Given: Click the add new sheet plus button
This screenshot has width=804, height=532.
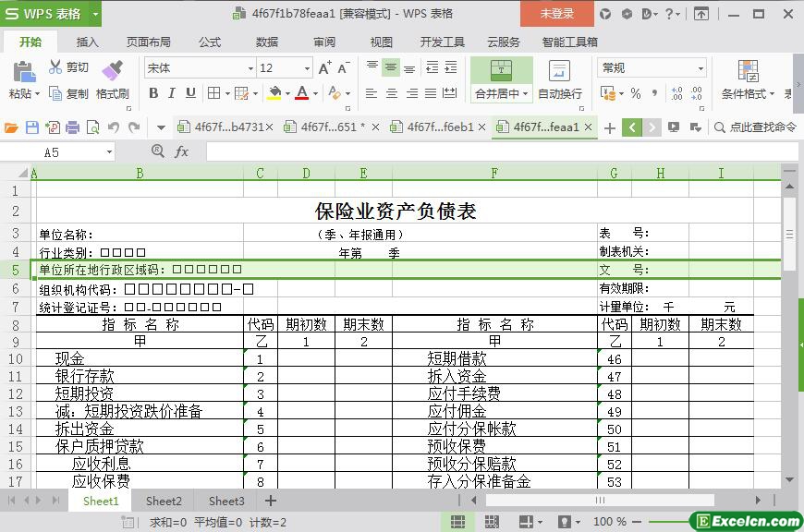Looking at the screenshot, I should (x=271, y=501).
